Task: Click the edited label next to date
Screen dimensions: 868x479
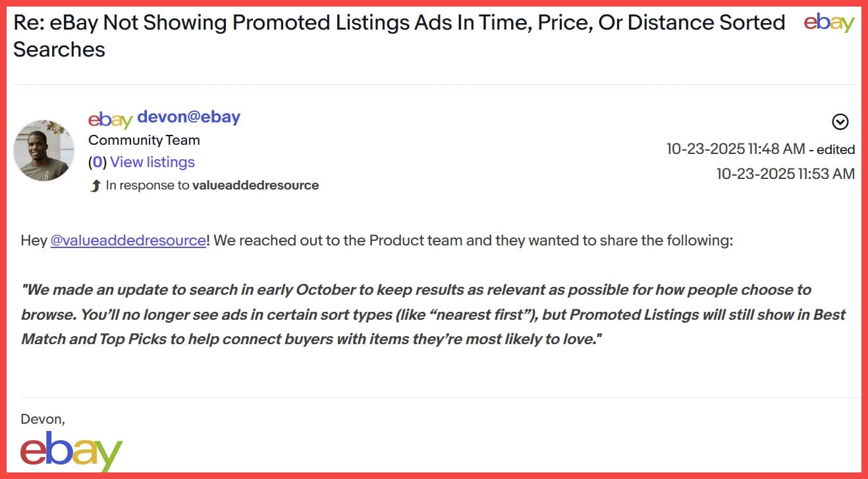Action: [836, 149]
